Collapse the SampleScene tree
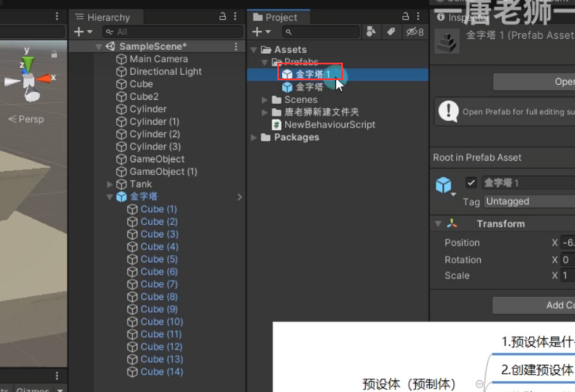Screen dimensions: 575x392 point(98,46)
